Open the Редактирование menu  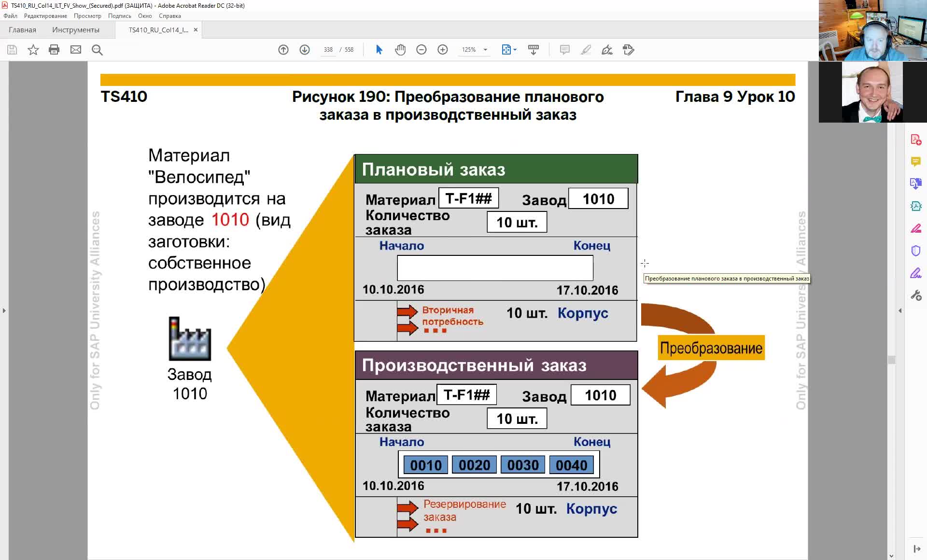[x=45, y=16]
